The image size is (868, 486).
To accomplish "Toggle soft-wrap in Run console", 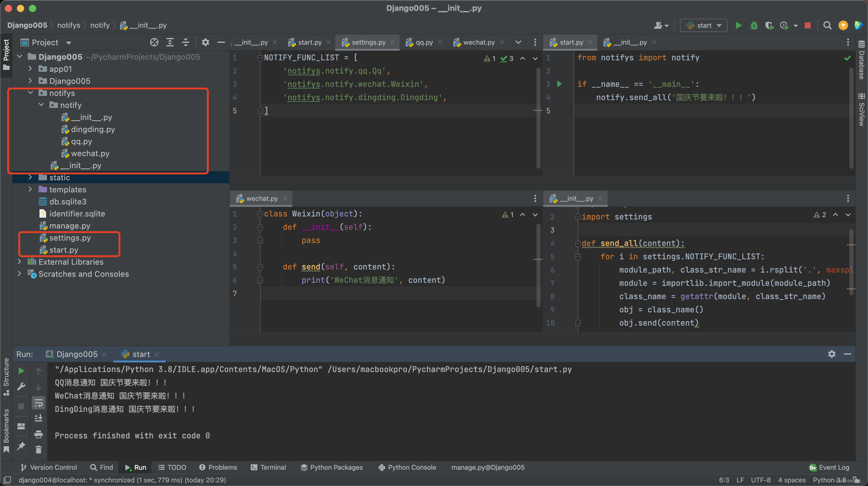I will coord(38,403).
